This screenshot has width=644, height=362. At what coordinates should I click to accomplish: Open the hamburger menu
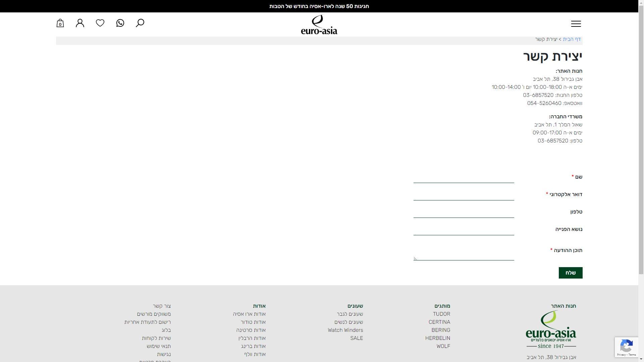click(x=576, y=24)
